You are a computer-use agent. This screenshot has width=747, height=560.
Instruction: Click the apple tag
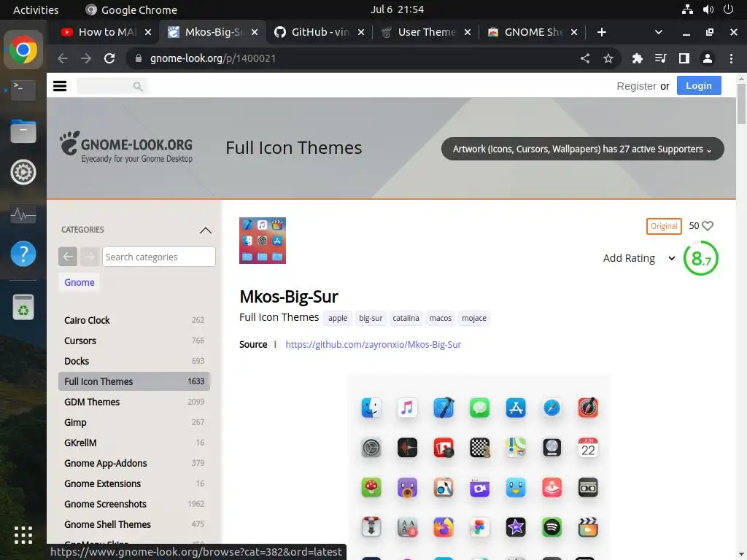click(x=338, y=318)
